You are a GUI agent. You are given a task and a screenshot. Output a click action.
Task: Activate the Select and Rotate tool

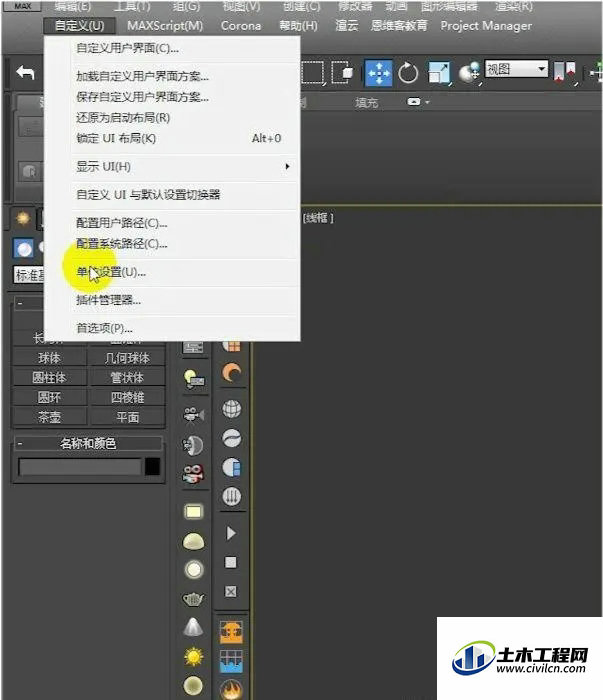pos(408,73)
